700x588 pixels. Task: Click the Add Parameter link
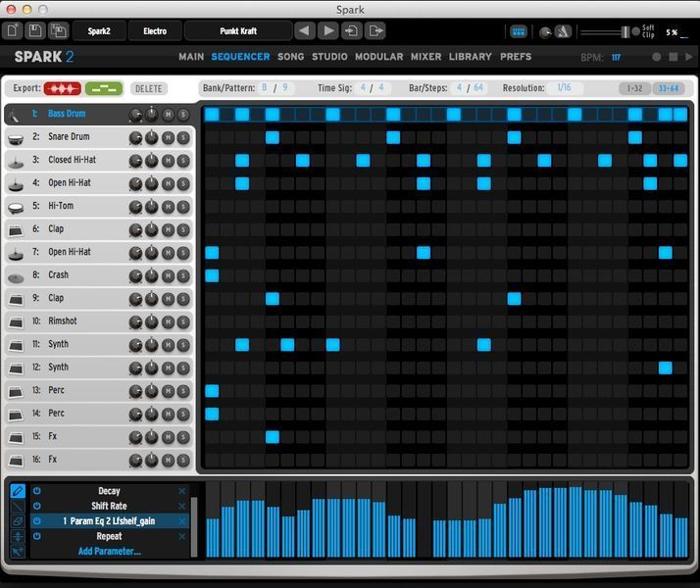[x=109, y=551]
